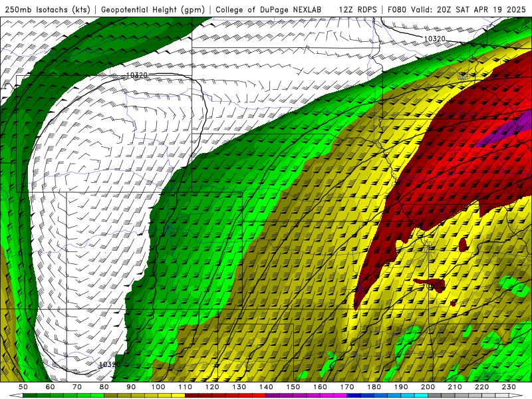The image size is (532, 399).
Task: Click the cyan swatch just left of 200
Action: tap(422, 396)
